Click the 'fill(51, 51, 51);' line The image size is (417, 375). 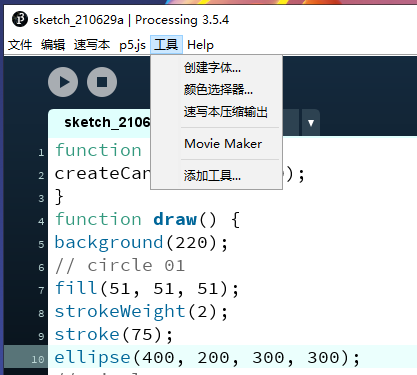click(147, 288)
